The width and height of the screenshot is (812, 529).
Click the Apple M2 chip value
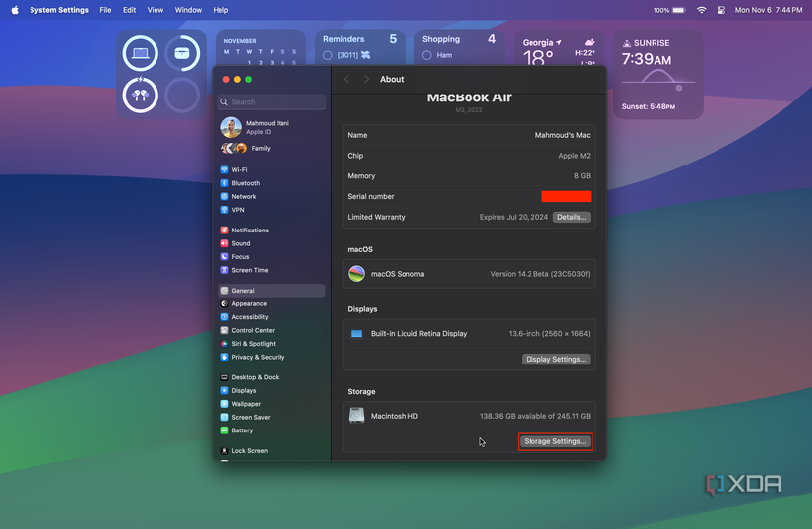(574, 156)
